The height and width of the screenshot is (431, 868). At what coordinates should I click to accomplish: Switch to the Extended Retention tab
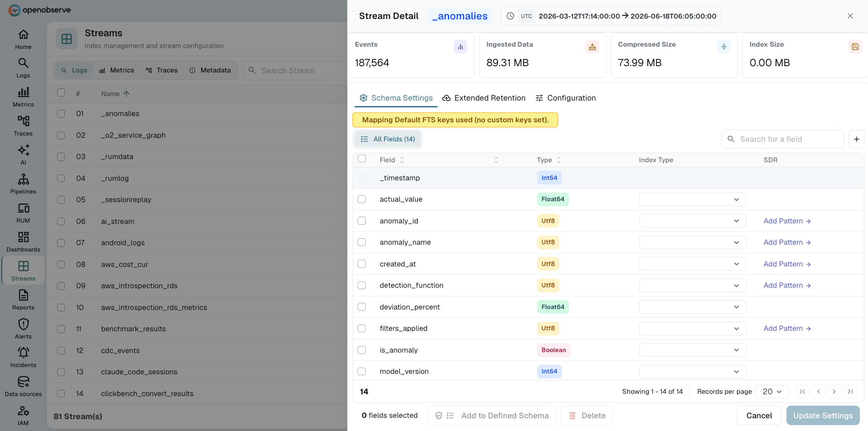[484, 98]
